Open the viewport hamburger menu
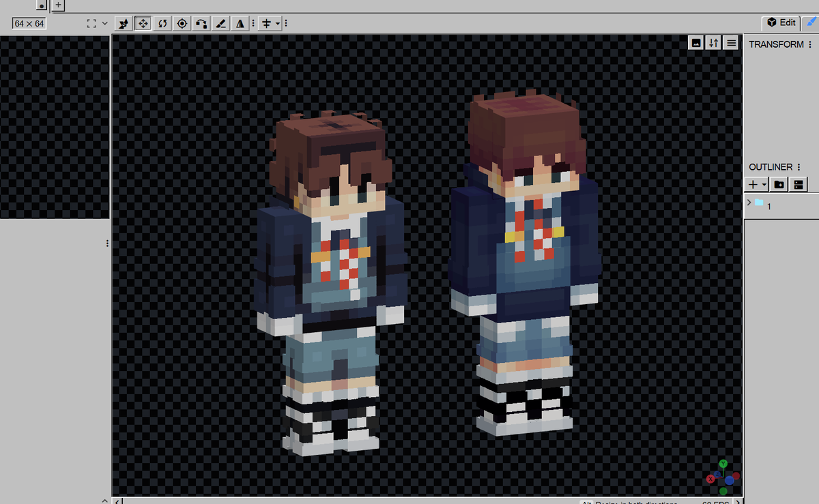The height and width of the screenshot is (504, 819). click(x=732, y=43)
